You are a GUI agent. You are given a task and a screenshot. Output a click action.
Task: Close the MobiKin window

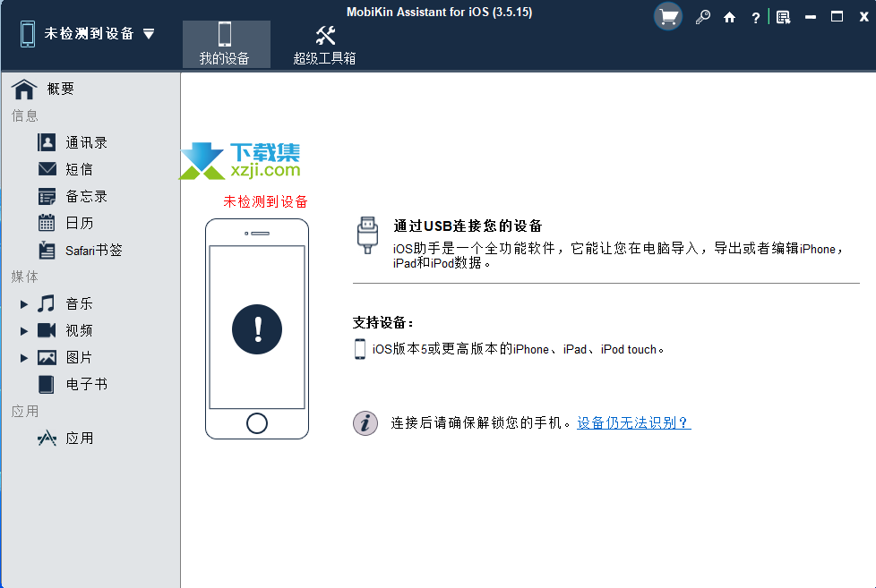[863, 17]
